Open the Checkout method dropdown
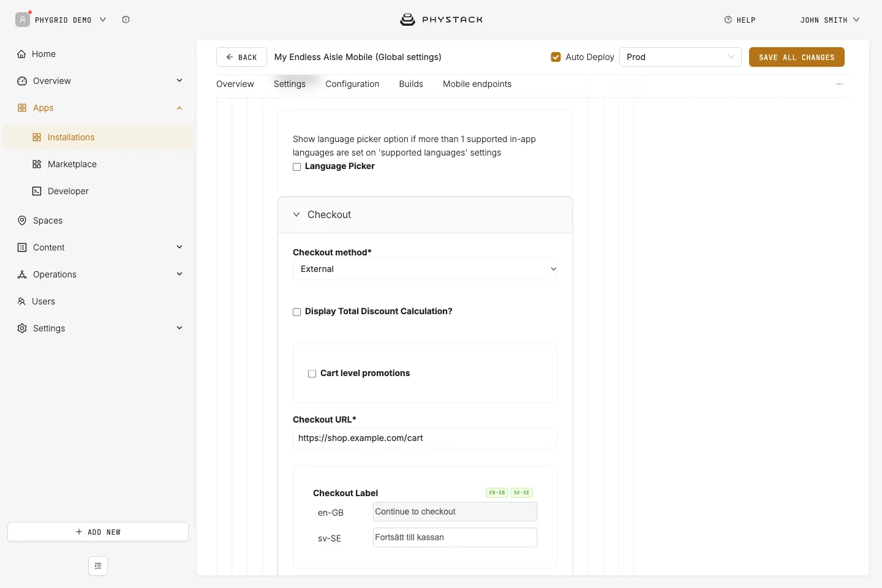Screen dimensions: 882x588 tap(425, 269)
